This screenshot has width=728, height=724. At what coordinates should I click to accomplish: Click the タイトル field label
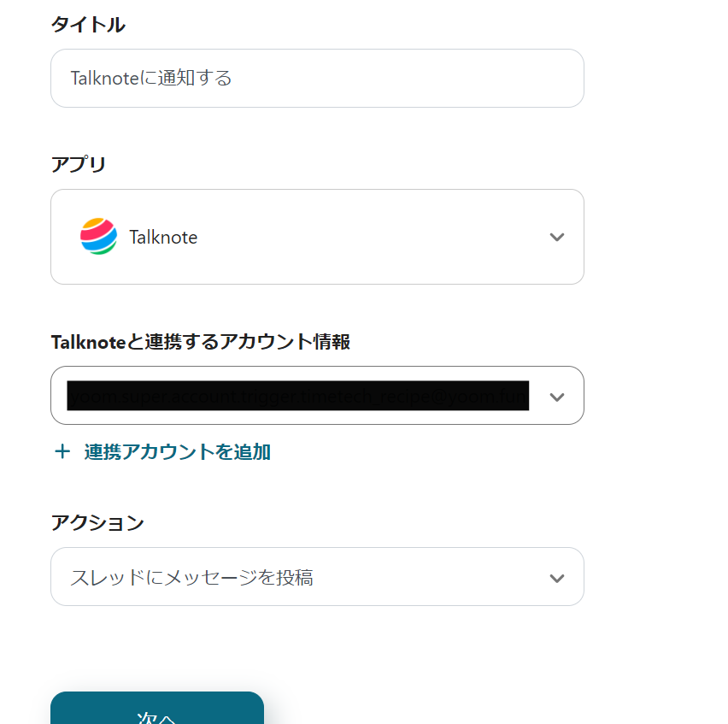[x=88, y=24]
